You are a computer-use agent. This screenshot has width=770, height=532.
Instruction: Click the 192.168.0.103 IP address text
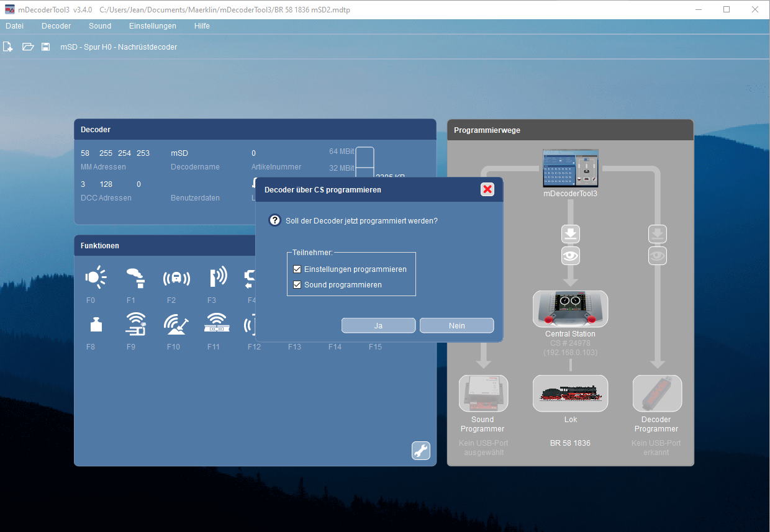click(x=570, y=353)
